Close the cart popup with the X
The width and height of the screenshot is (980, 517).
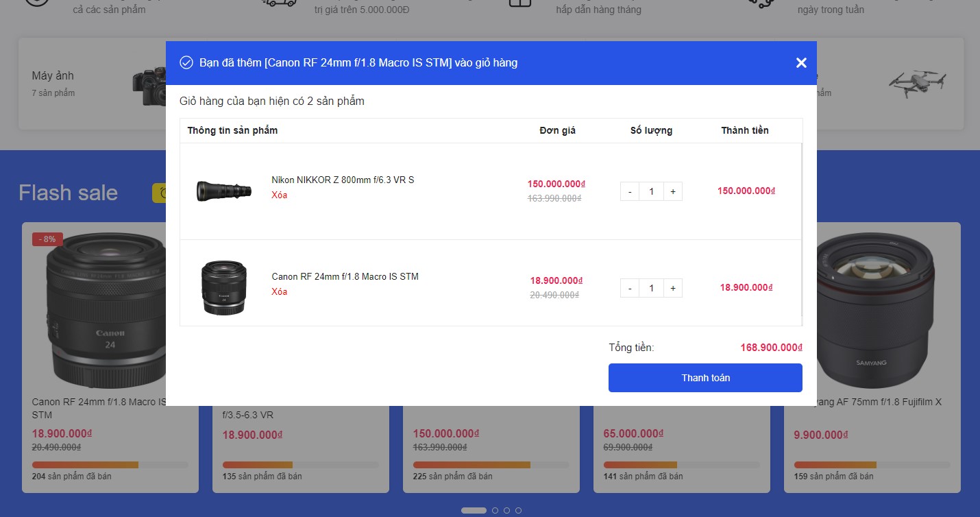pos(801,63)
